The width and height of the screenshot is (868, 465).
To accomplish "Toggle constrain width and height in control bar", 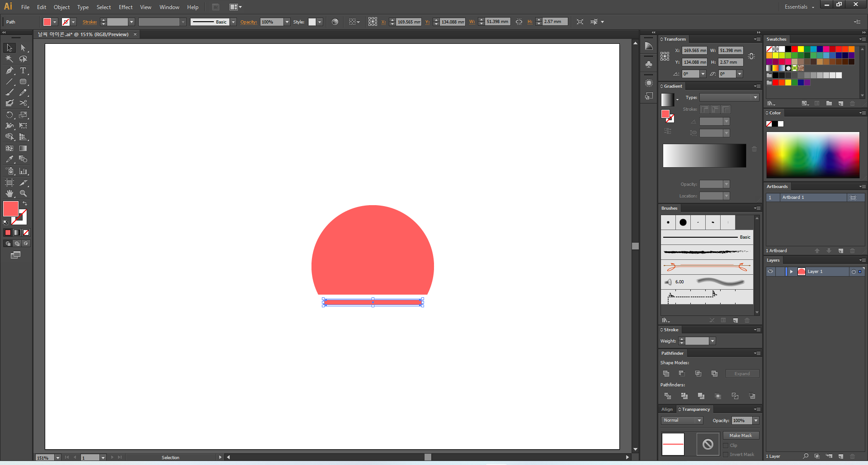I will (519, 22).
